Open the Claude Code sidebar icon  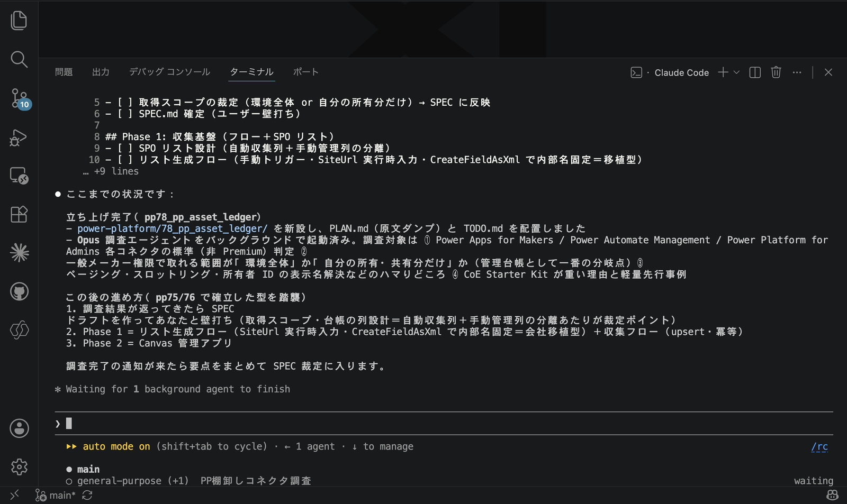pos(19,253)
